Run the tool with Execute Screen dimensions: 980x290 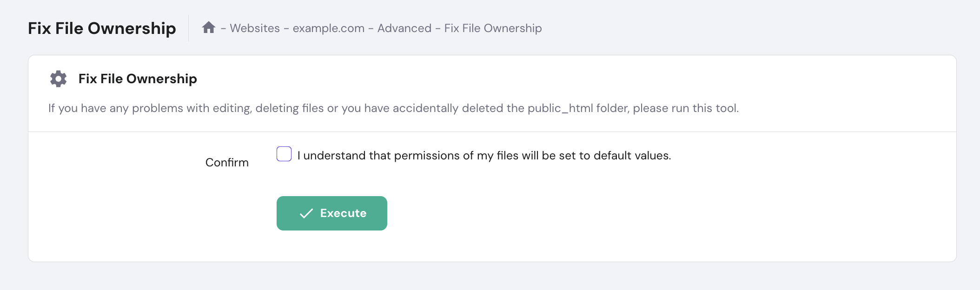331,213
